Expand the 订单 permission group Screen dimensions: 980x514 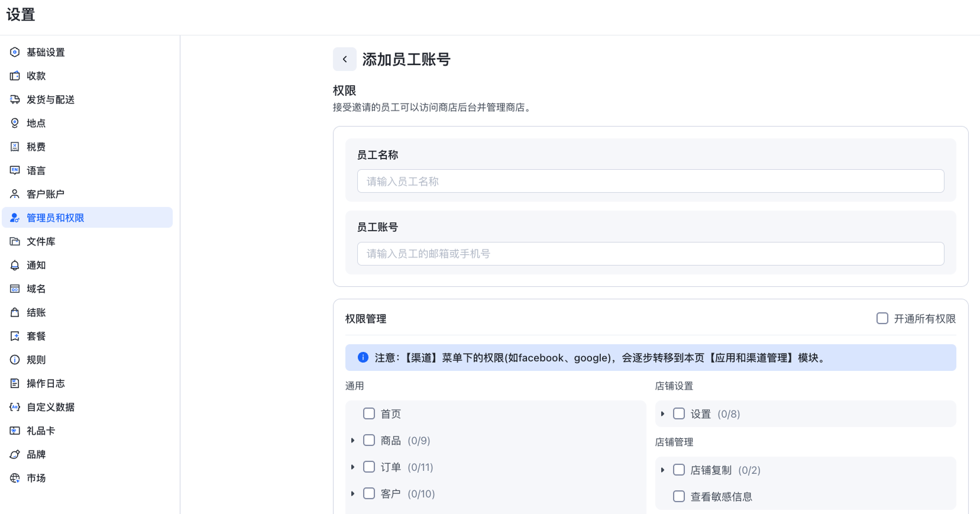[353, 467]
